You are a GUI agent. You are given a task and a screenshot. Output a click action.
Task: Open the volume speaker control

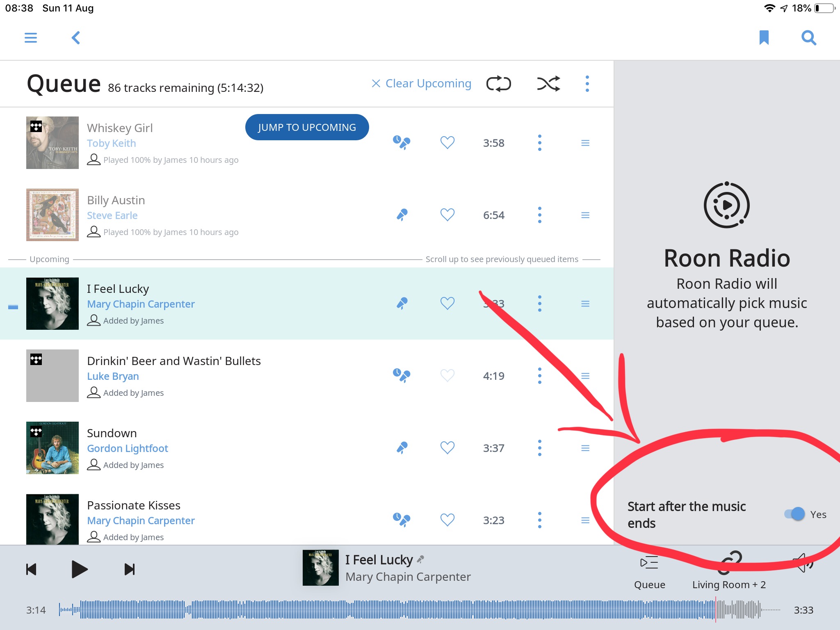click(803, 563)
